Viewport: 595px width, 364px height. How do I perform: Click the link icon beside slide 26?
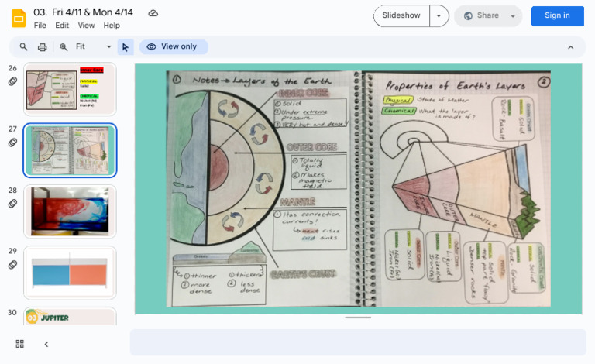coord(12,81)
